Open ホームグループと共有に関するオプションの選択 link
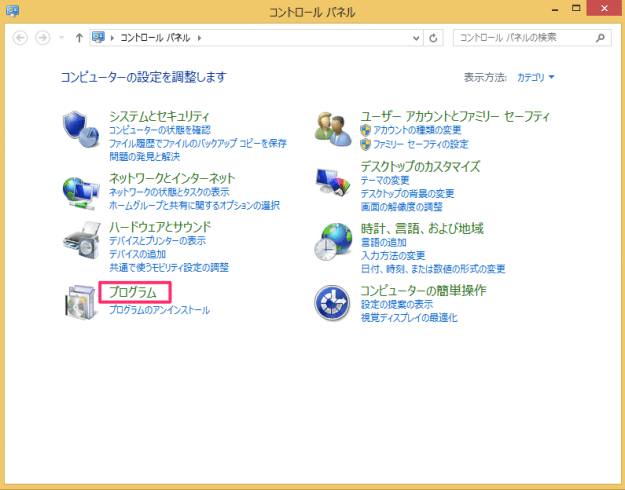Image resolution: width=625 pixels, height=490 pixels. coord(195,205)
